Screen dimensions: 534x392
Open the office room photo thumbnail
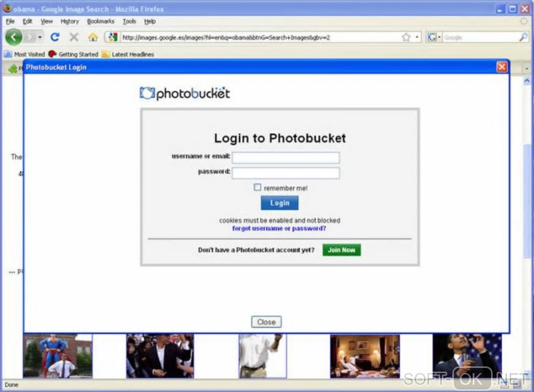pos(365,356)
